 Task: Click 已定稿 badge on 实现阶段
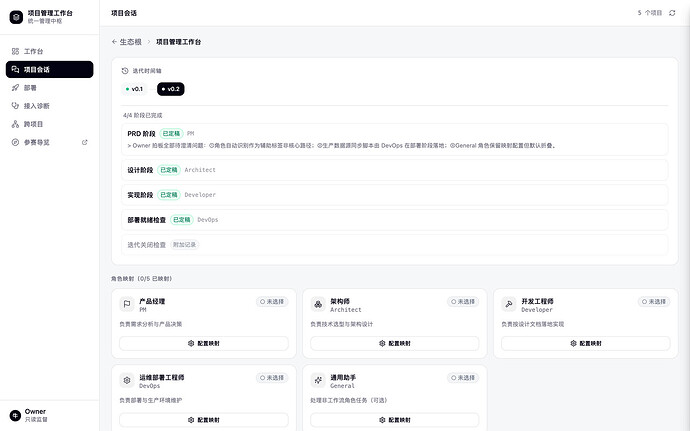click(x=169, y=195)
